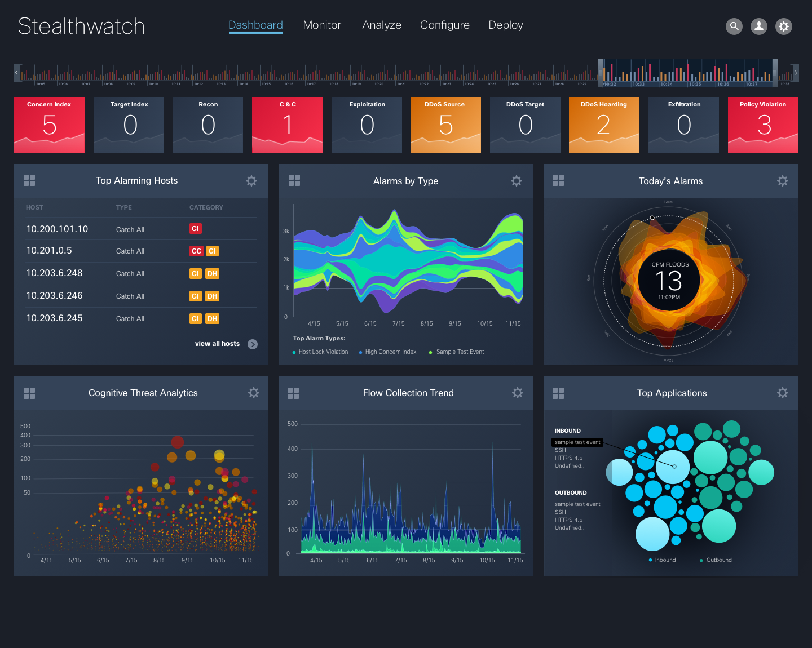Open the DDoS Target tile
This screenshot has width=812, height=648.
[x=525, y=125]
